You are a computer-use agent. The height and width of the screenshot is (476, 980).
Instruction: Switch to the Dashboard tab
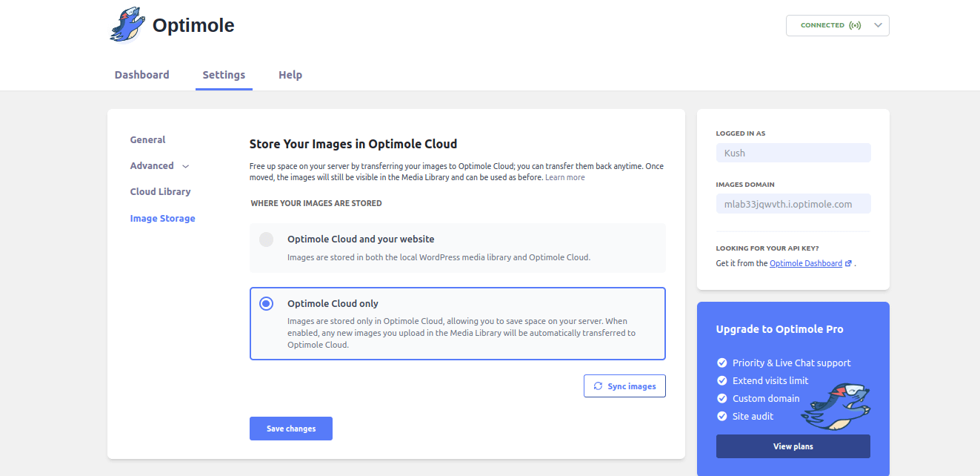[141, 75]
